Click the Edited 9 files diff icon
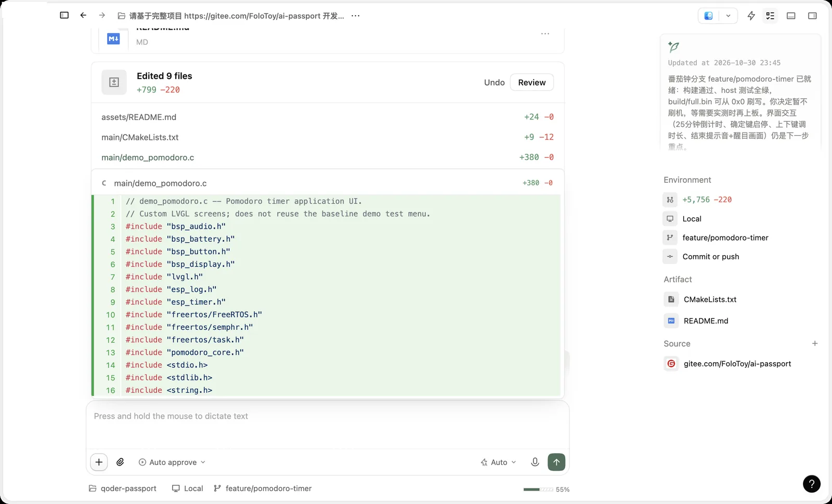832x504 pixels. [x=114, y=82]
